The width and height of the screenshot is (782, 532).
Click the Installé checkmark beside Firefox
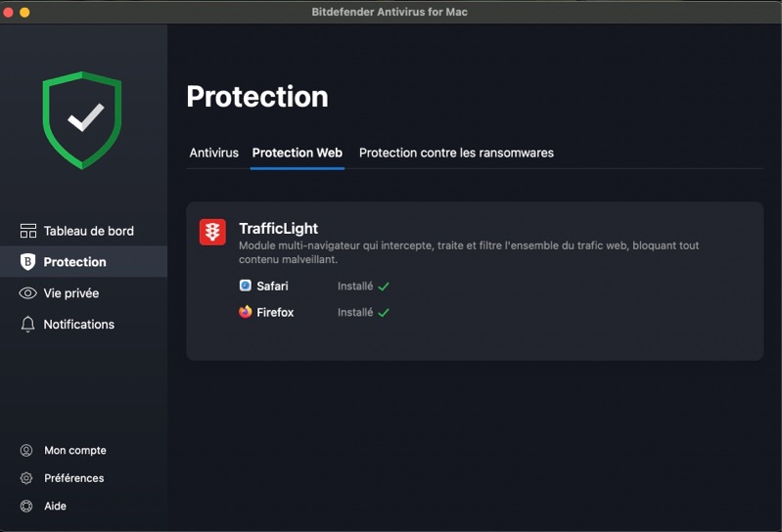click(384, 313)
